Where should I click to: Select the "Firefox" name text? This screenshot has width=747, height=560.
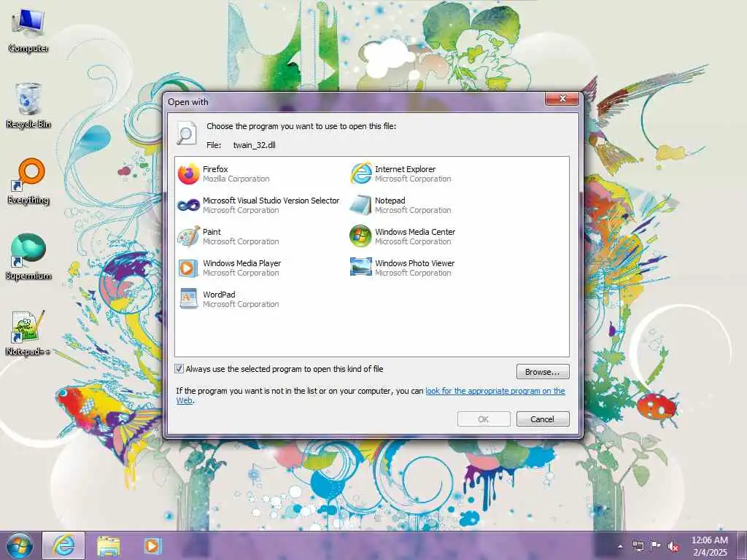click(x=215, y=169)
